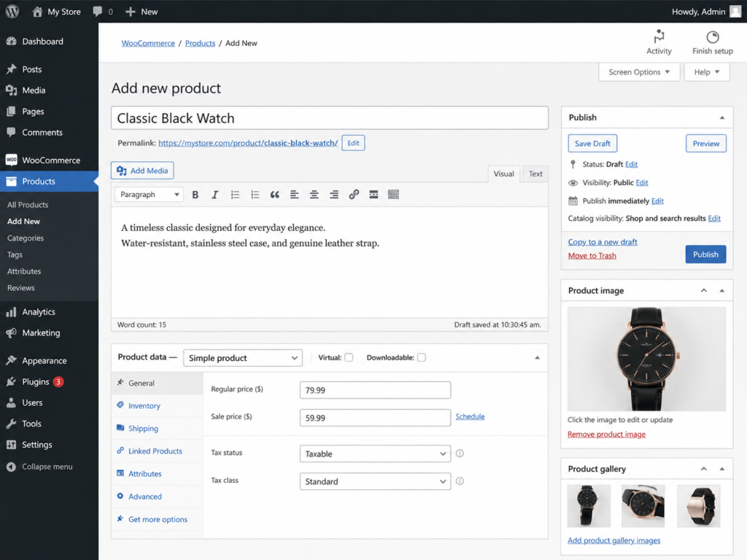The height and width of the screenshot is (560, 747).
Task: Switch to the Visual editor tab
Action: pyautogui.click(x=503, y=174)
